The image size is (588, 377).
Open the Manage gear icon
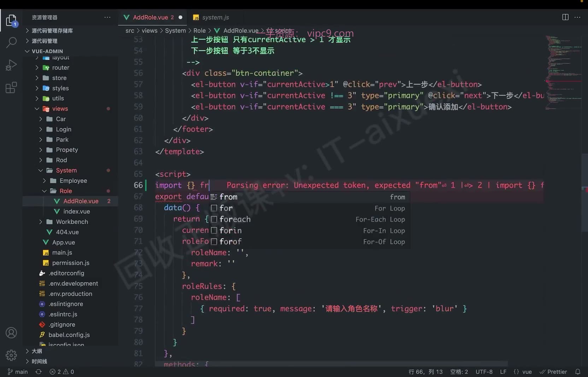(x=11, y=355)
